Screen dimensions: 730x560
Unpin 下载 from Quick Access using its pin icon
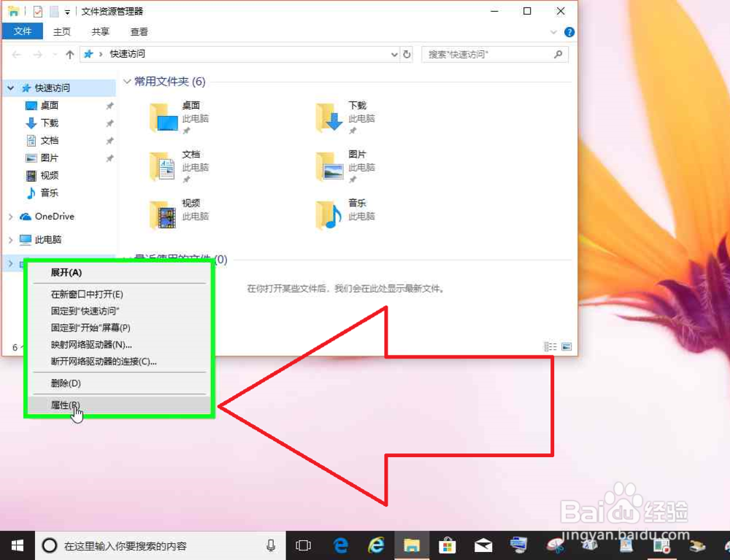(109, 123)
